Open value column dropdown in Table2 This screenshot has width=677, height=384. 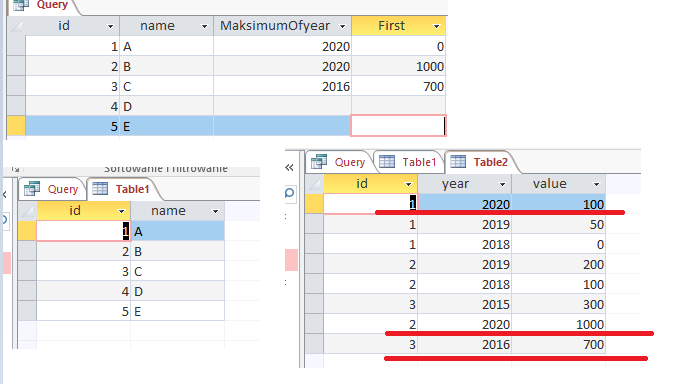click(596, 184)
